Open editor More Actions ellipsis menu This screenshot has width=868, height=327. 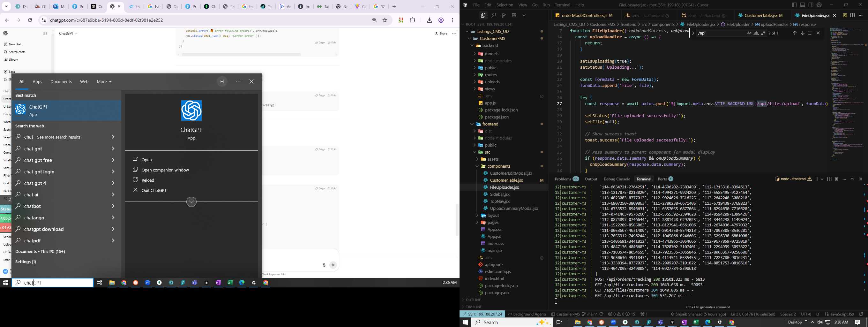point(861,15)
